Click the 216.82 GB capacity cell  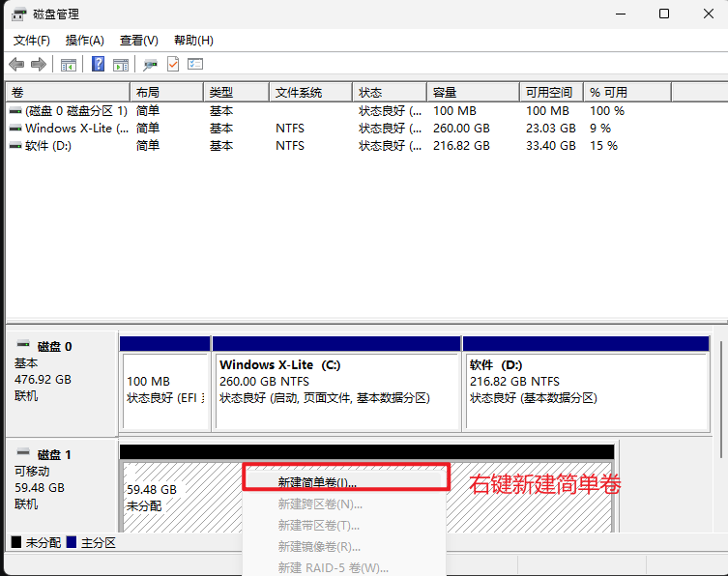tap(461, 146)
